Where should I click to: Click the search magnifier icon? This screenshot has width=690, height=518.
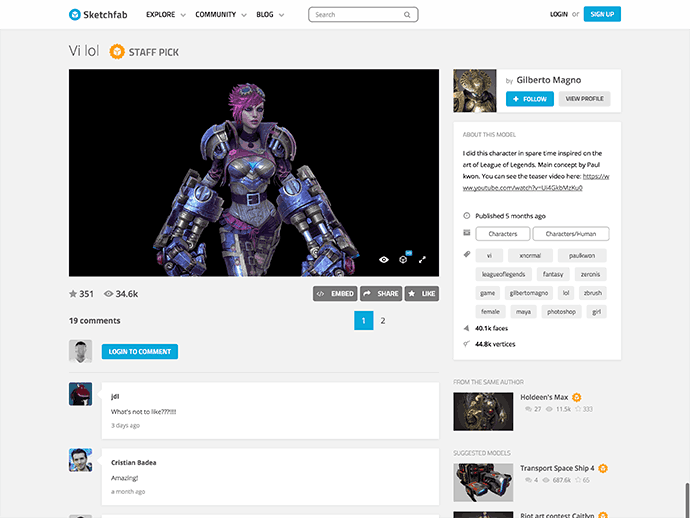coord(407,15)
